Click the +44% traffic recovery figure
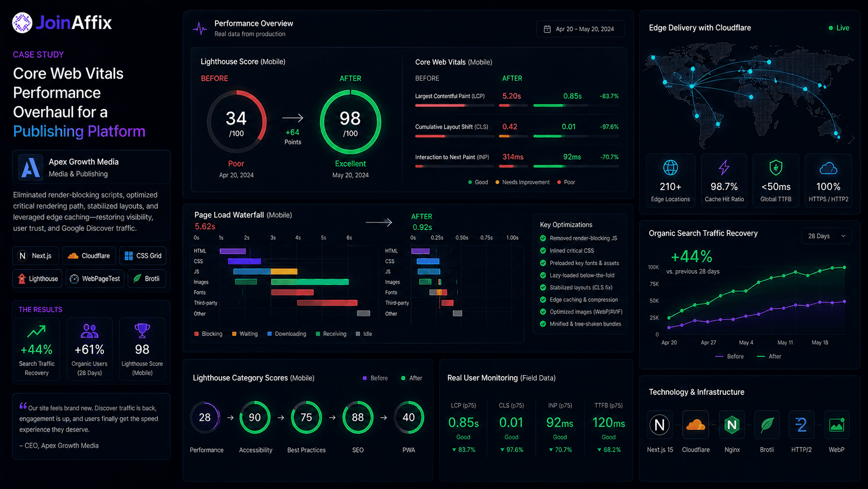Viewport: 868px width, 489px height. [691, 256]
